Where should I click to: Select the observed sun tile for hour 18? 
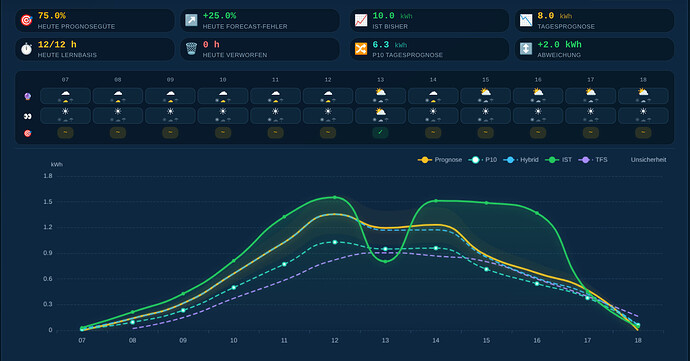[x=643, y=116]
